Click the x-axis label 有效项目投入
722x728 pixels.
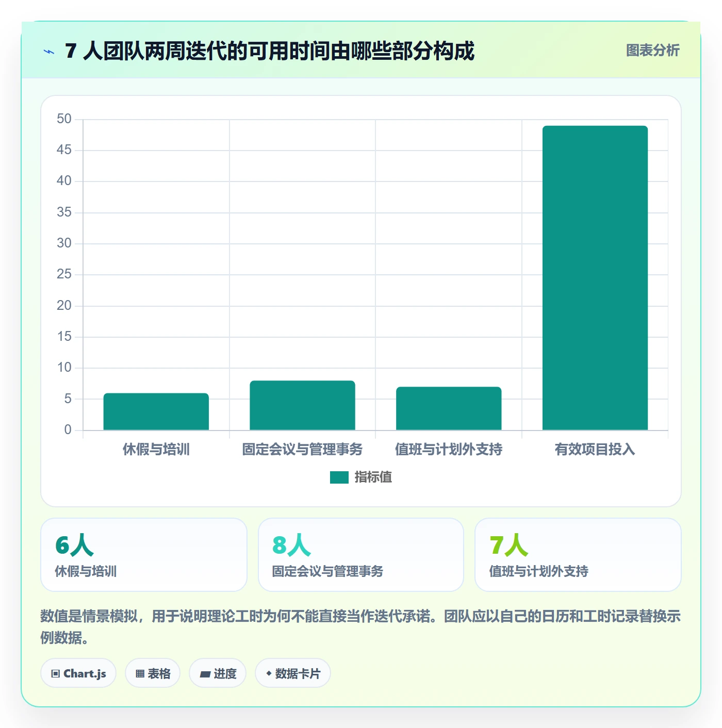[x=595, y=450]
